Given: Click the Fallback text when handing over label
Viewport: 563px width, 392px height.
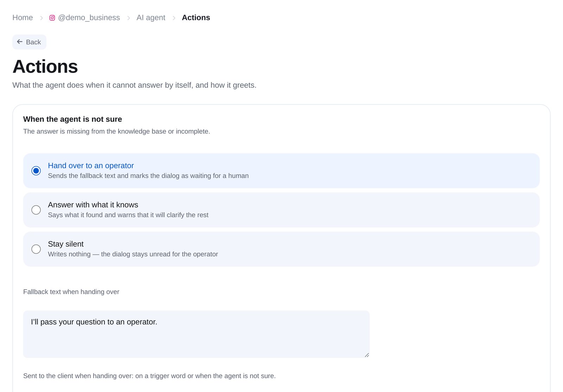Looking at the screenshot, I should pos(71,292).
